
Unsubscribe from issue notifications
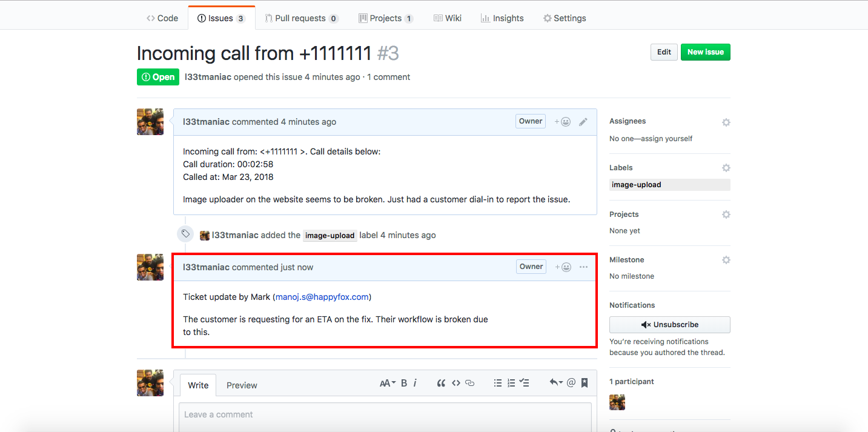click(670, 325)
